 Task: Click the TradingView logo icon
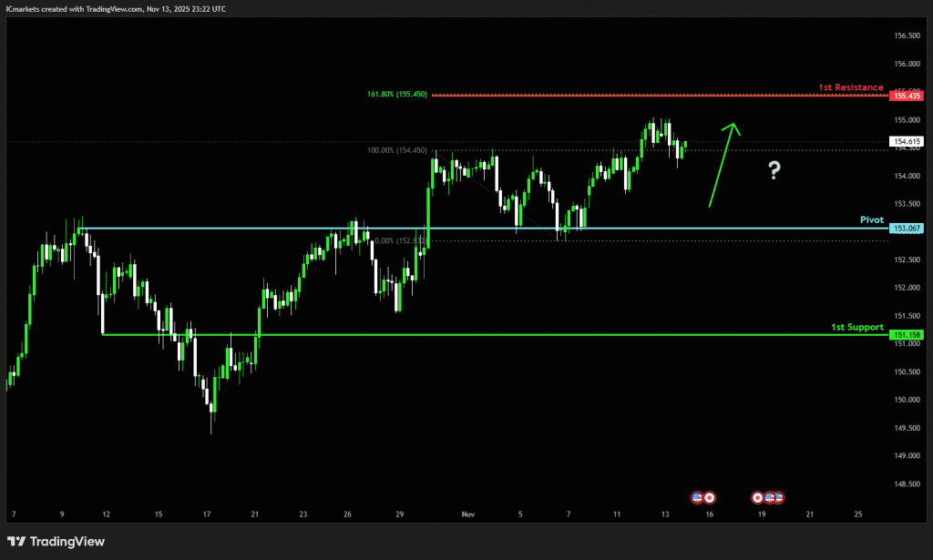16,541
